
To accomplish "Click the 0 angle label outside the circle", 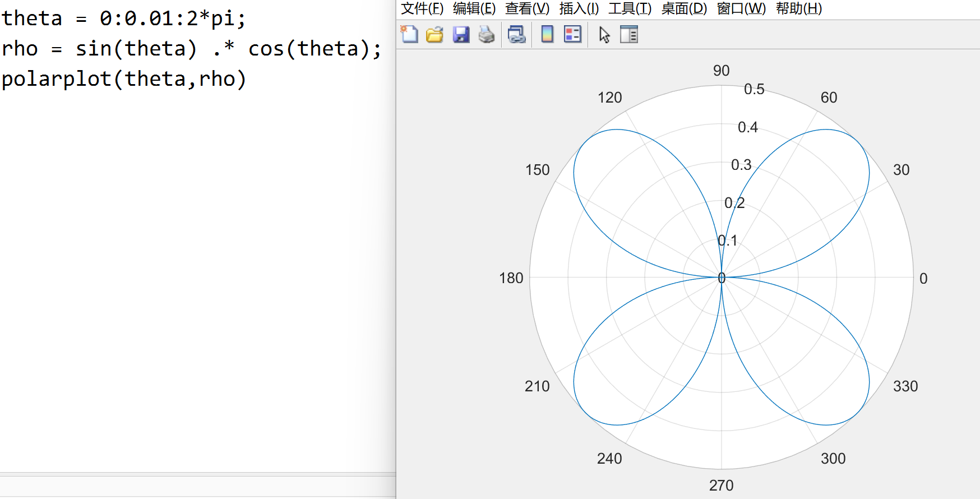I will 923,279.
